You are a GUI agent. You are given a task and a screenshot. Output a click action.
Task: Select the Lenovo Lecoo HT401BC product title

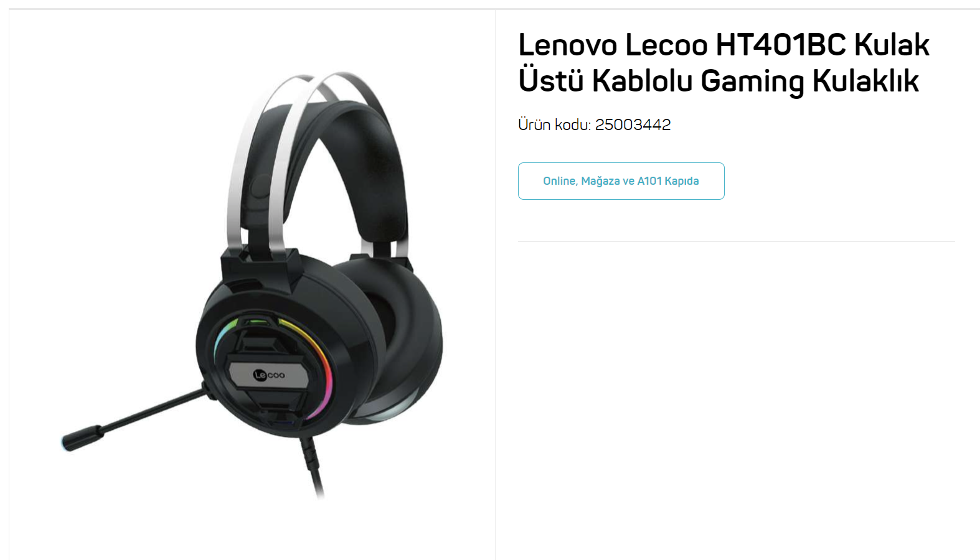pos(723,63)
